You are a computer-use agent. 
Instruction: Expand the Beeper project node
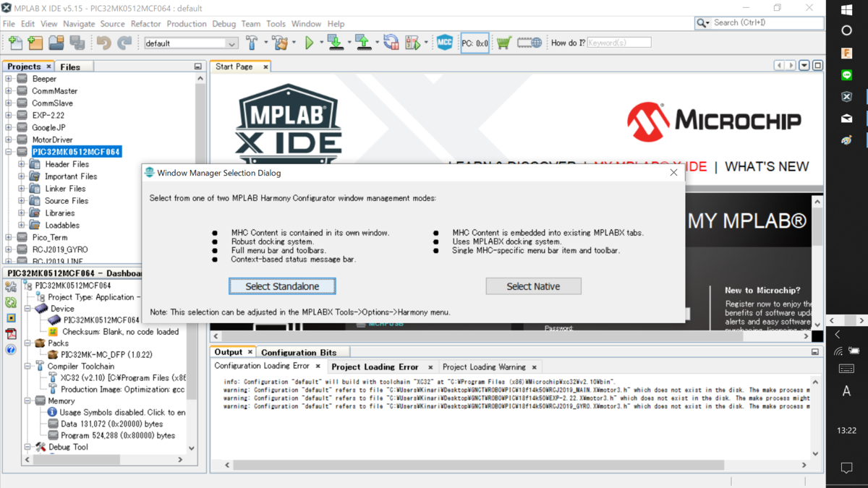coord(9,79)
